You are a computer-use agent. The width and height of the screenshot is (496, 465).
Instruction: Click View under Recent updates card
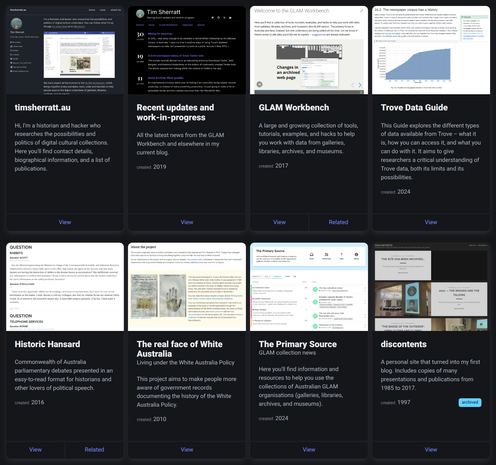pos(187,222)
